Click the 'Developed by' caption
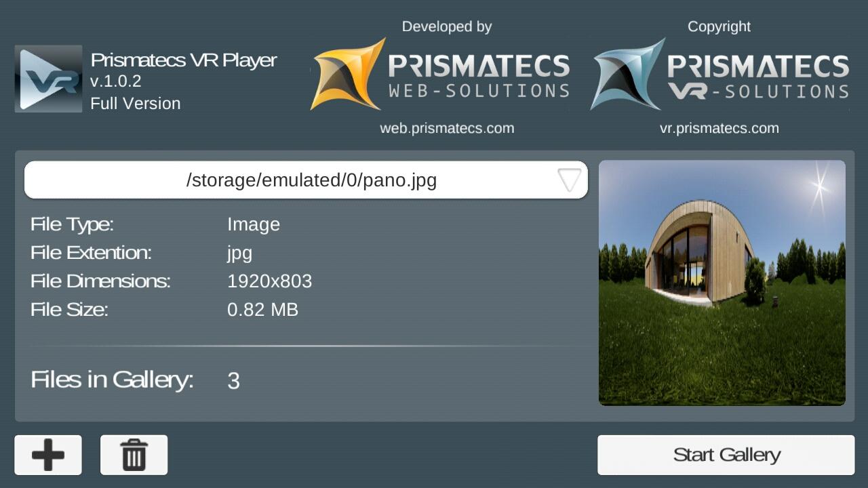 [x=447, y=26]
